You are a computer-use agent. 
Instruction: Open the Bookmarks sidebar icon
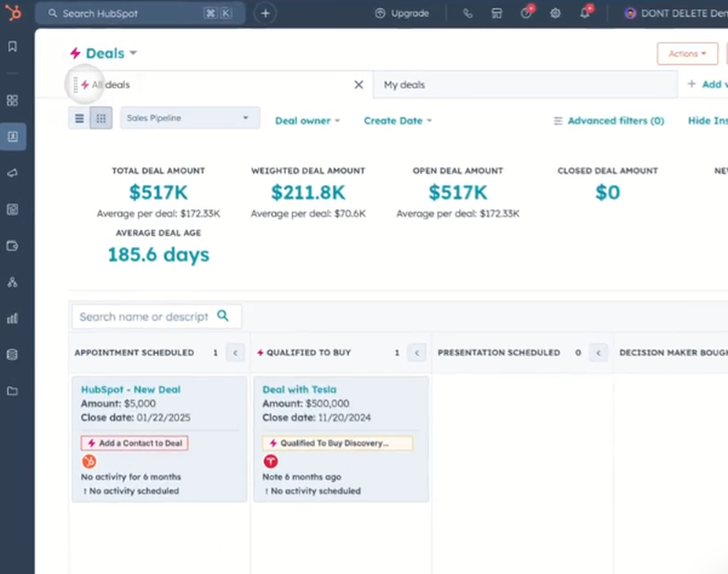click(x=12, y=46)
